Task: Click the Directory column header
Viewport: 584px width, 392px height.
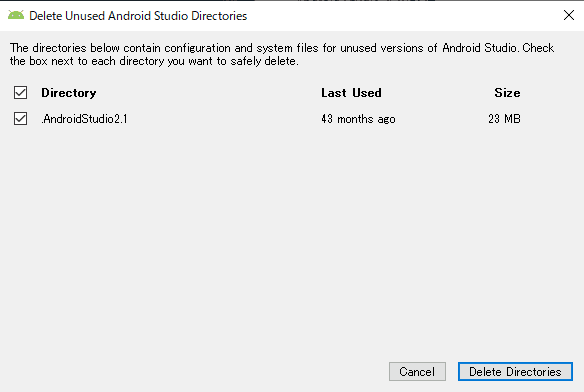Action: click(x=69, y=93)
